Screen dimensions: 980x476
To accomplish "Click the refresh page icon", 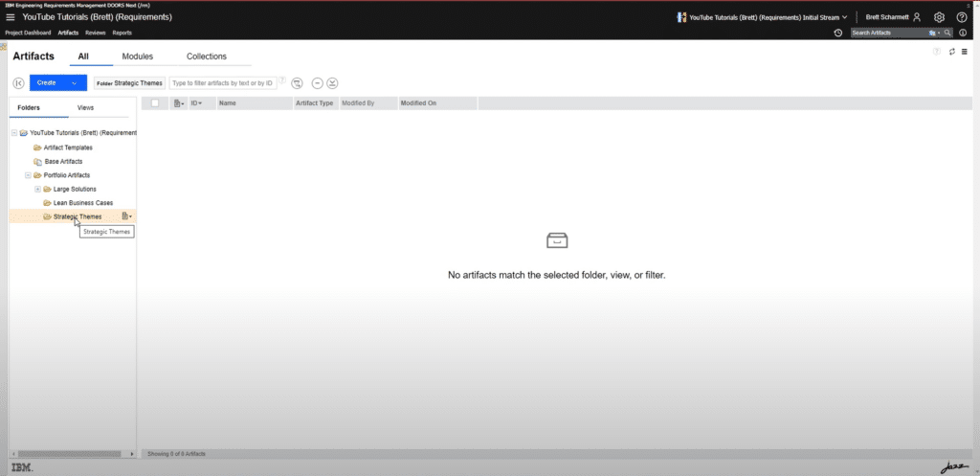I will (952, 52).
